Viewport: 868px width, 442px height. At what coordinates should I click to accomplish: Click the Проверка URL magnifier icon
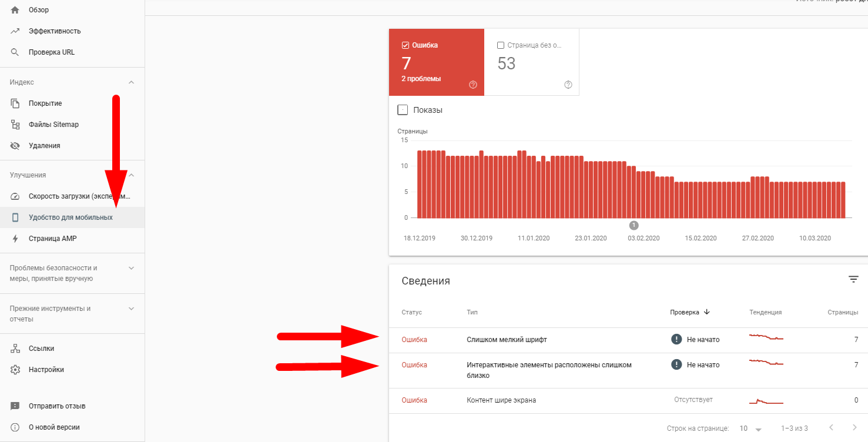click(x=15, y=52)
